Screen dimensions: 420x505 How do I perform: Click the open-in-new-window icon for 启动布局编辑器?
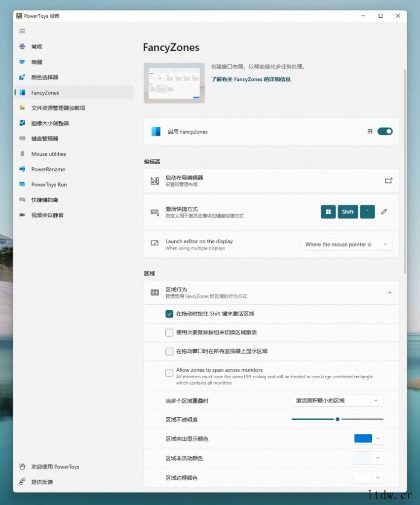(389, 180)
